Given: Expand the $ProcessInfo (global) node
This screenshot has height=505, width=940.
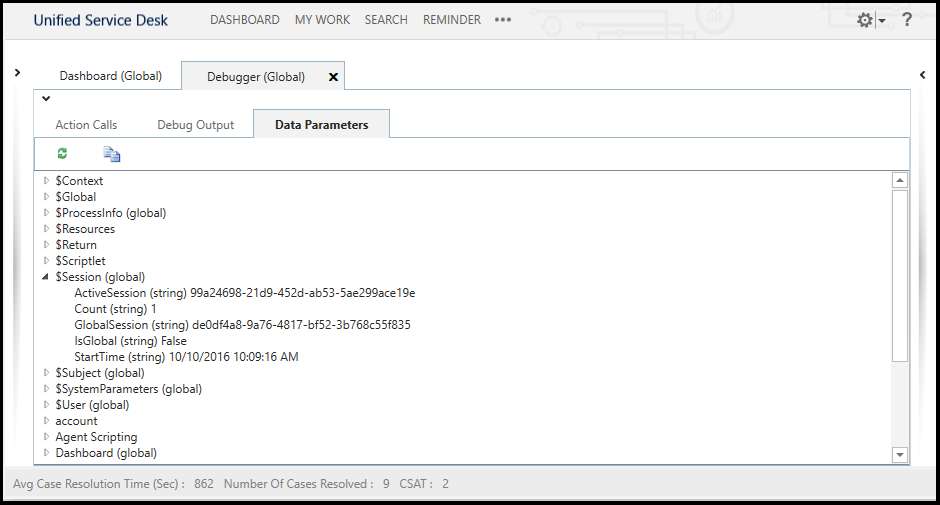Looking at the screenshot, I should tap(46, 212).
